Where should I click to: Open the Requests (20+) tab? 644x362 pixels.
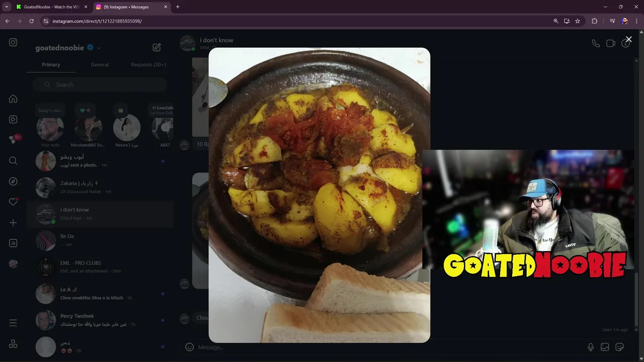pos(148,64)
